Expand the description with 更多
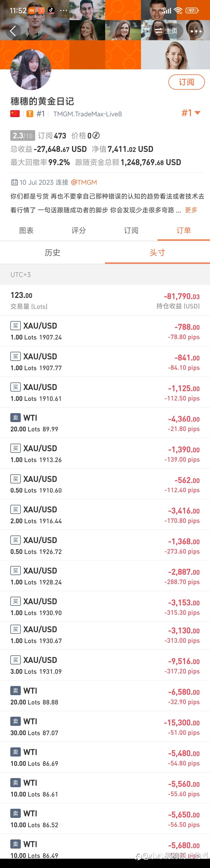 [191, 210]
